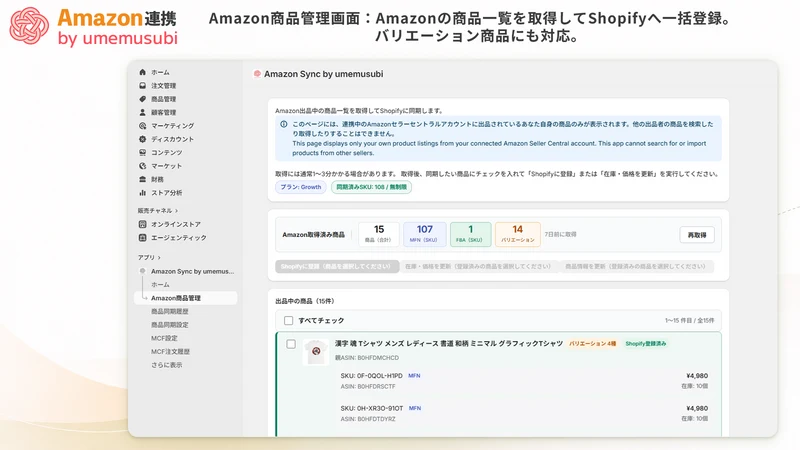Click SKU: 0F-0QOL-H1PD row text
Image resolution: width=800 pixels, height=450 pixels.
(x=371, y=376)
